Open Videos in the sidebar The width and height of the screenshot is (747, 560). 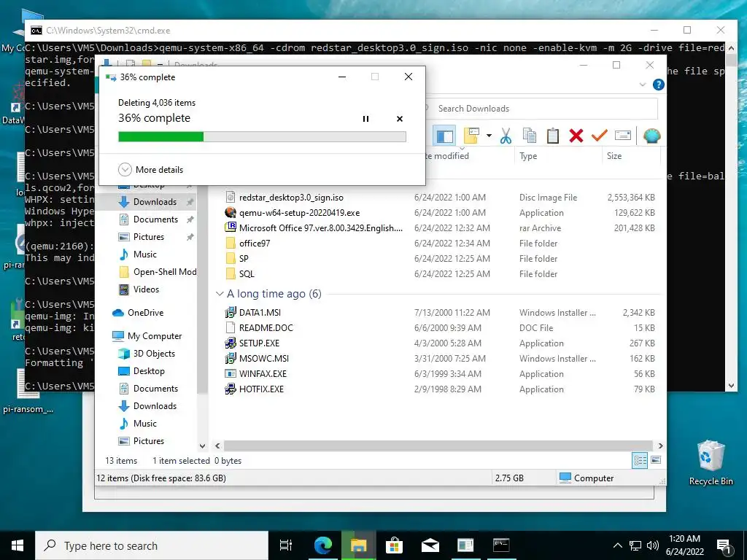pyautogui.click(x=146, y=289)
